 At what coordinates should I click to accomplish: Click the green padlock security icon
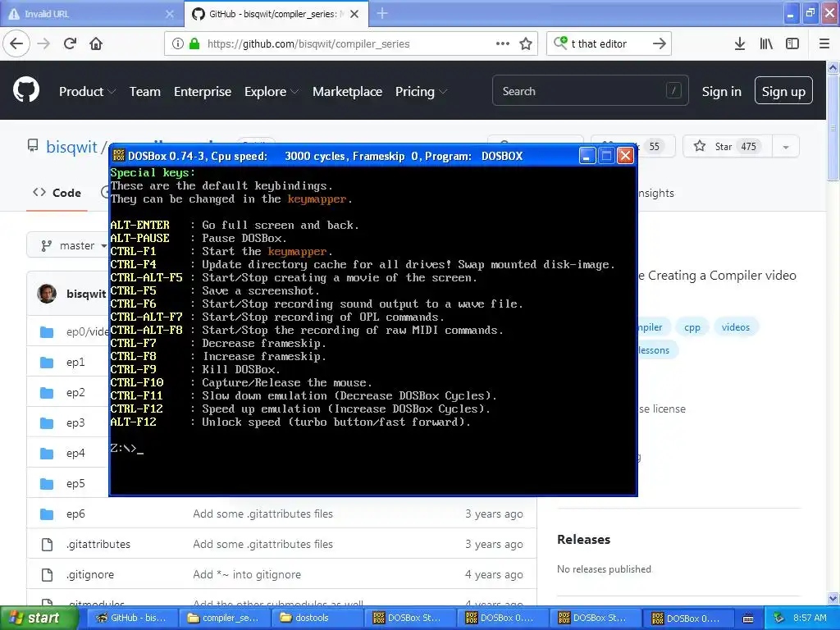[x=194, y=43]
